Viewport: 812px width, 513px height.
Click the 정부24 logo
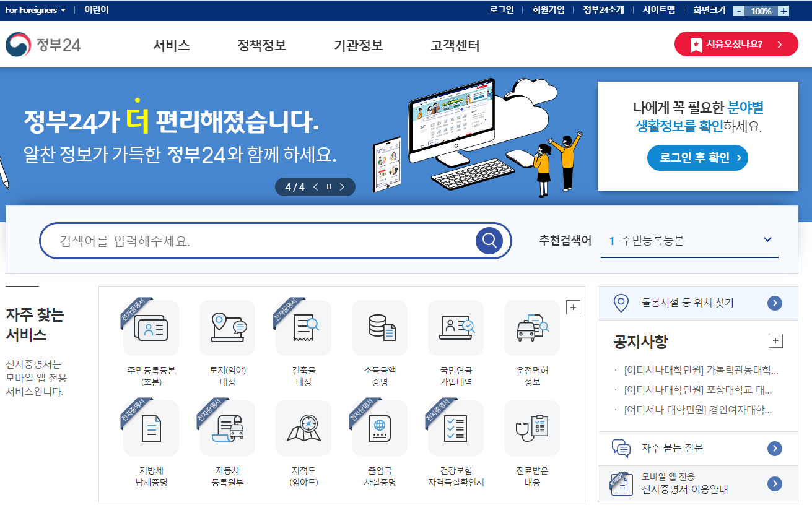[x=43, y=45]
